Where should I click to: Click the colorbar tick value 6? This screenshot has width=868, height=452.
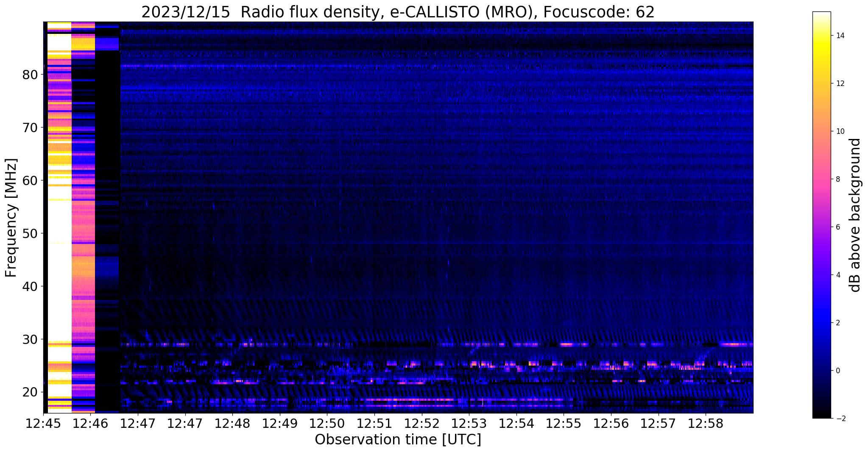837,227
